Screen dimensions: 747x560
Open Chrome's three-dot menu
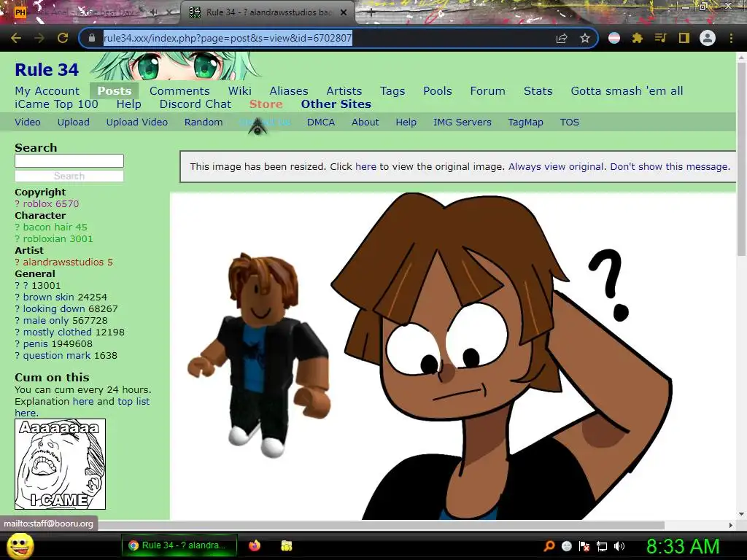click(x=731, y=38)
